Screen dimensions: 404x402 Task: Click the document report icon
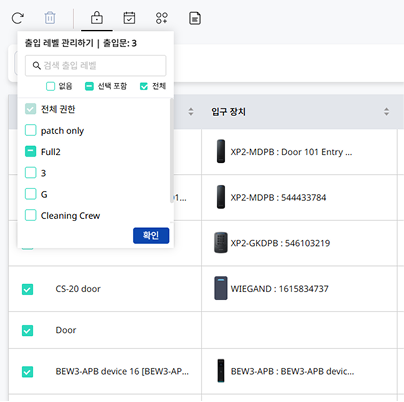coord(195,18)
